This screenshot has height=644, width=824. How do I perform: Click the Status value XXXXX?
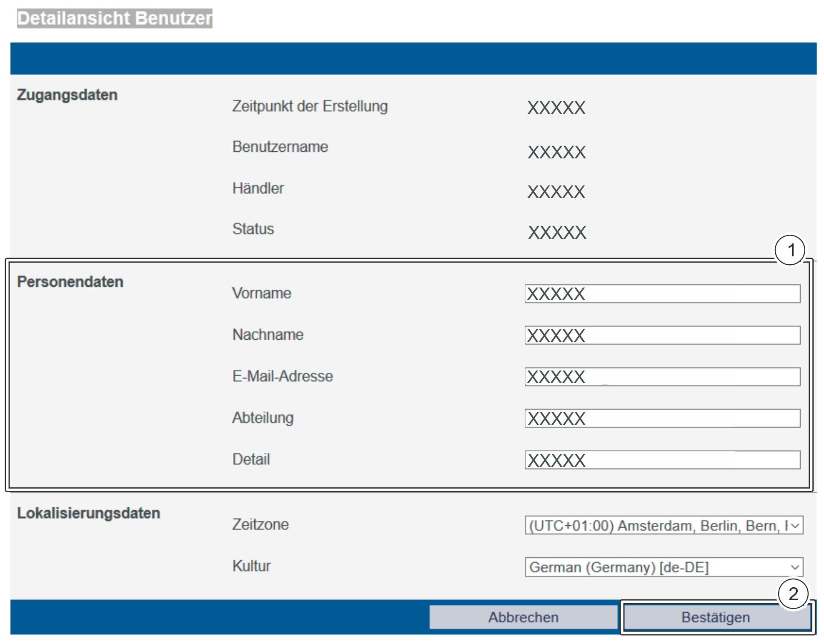coord(557,233)
